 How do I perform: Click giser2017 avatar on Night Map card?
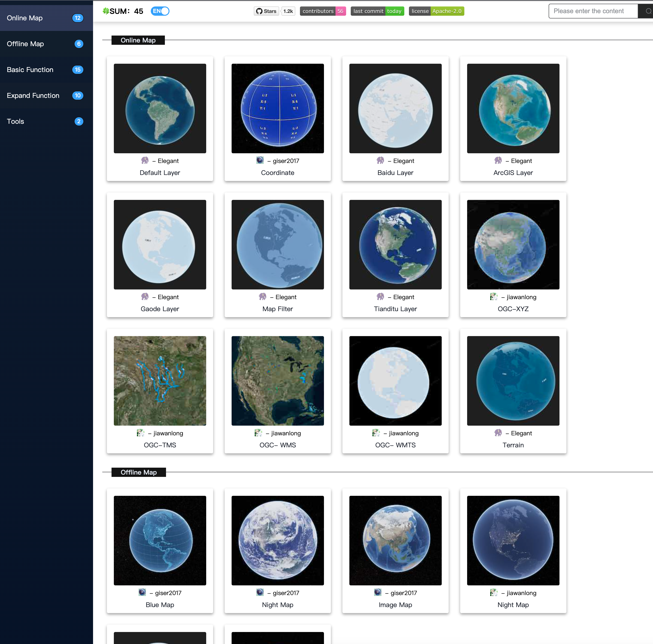pyautogui.click(x=260, y=593)
